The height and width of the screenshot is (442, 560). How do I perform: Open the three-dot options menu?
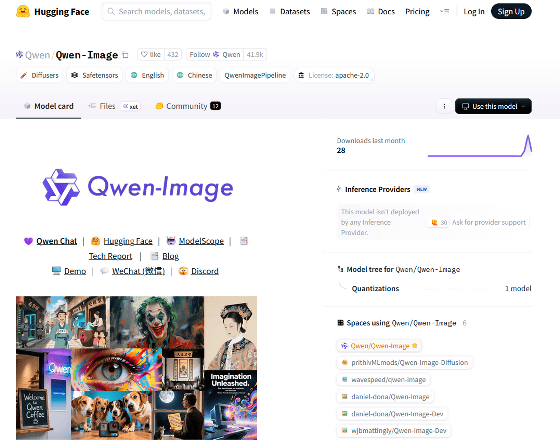[x=444, y=106]
